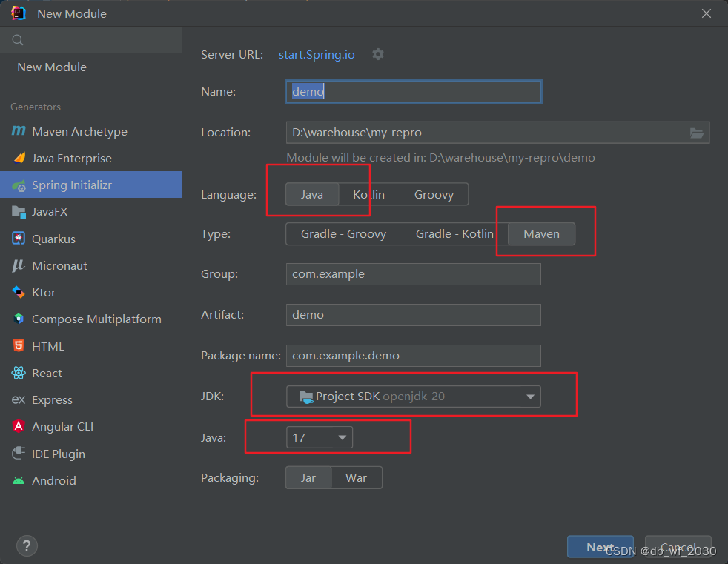This screenshot has height=564, width=728.
Task: Click the React atom icon
Action: click(x=19, y=373)
